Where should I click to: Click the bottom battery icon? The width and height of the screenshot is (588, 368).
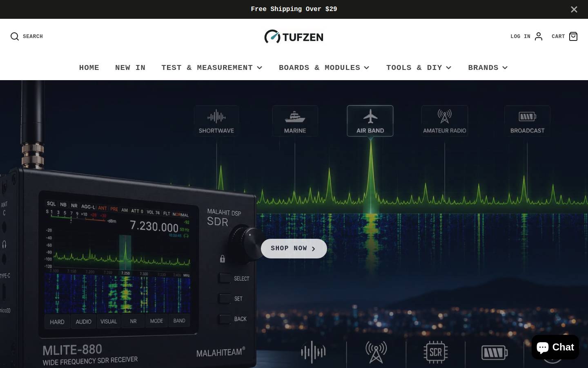494,352
